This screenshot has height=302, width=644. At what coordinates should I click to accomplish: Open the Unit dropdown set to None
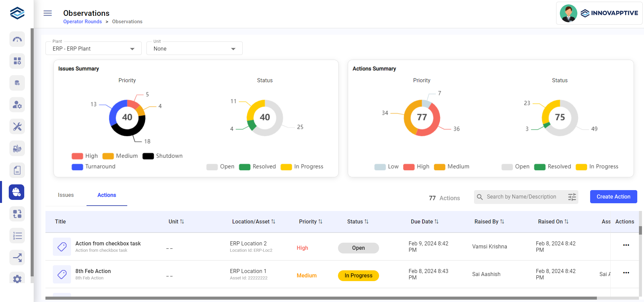(194, 49)
